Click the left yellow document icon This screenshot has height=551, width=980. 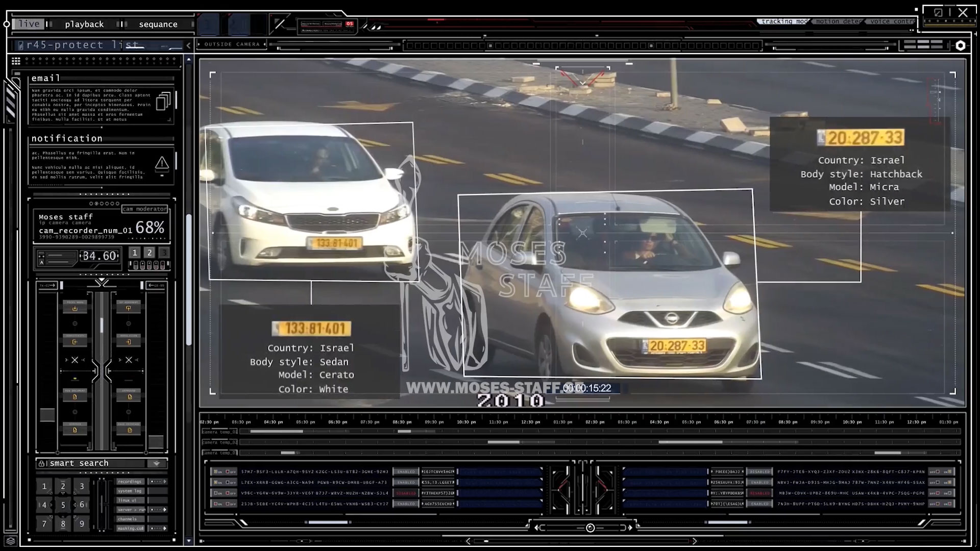pos(75,396)
